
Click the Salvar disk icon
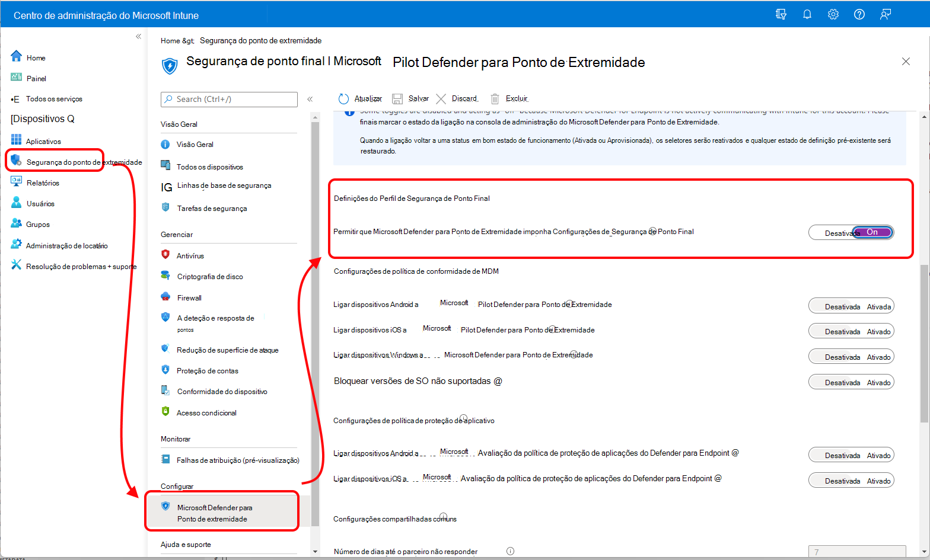coord(397,99)
